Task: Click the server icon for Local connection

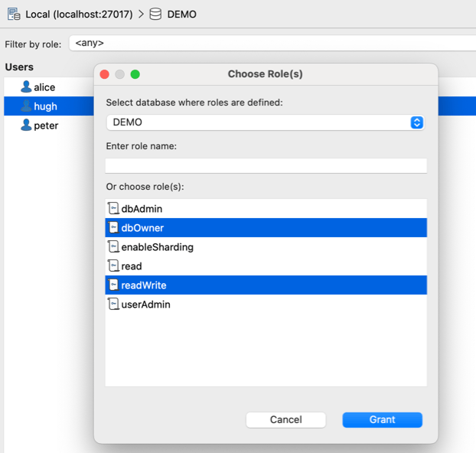Action: pos(14,14)
